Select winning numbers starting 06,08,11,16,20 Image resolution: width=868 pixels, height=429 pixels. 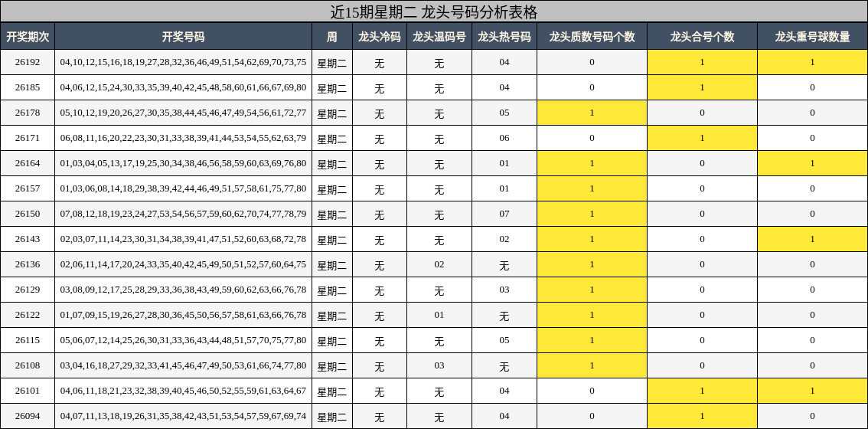coord(183,138)
